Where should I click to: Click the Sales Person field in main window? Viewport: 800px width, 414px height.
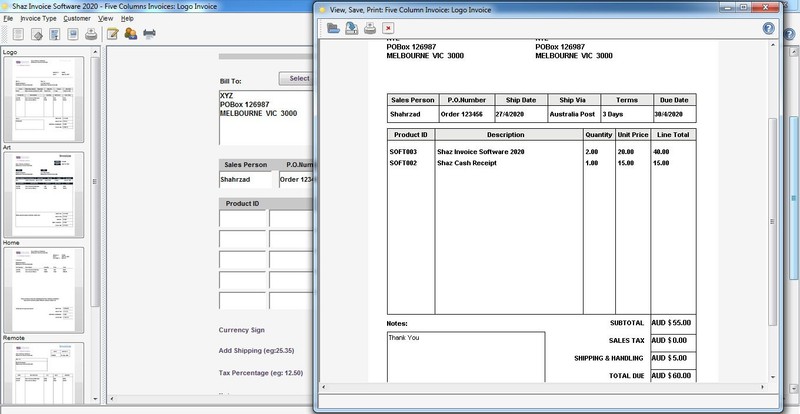point(246,180)
